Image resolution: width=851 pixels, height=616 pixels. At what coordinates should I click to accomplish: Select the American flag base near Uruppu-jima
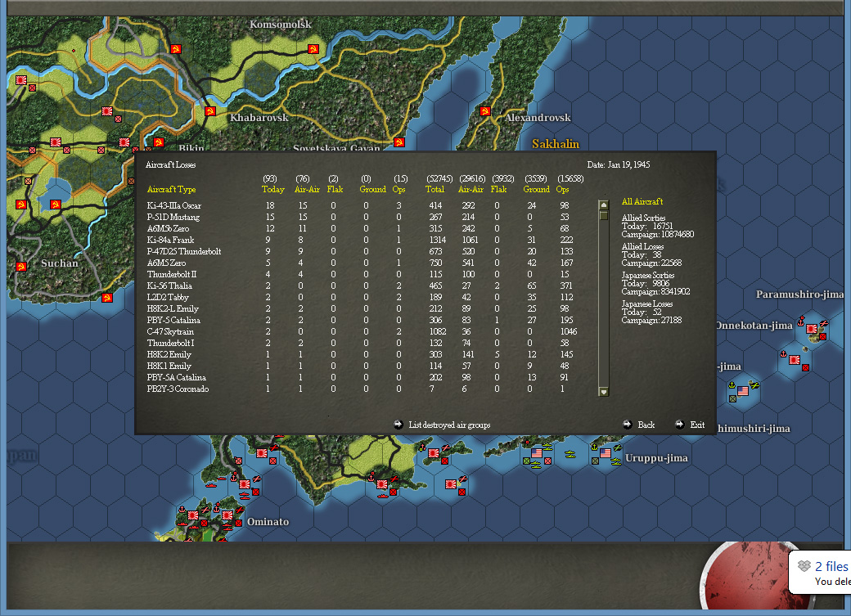[x=605, y=452]
